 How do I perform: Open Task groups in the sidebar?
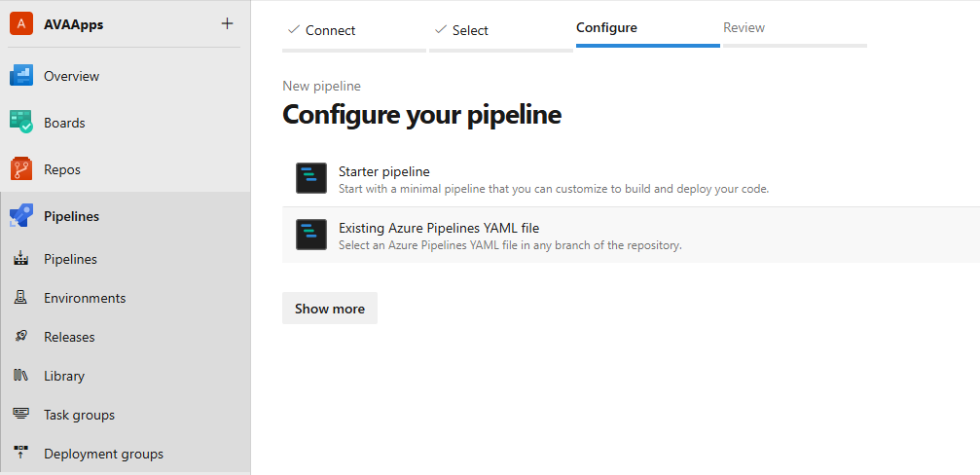point(79,415)
